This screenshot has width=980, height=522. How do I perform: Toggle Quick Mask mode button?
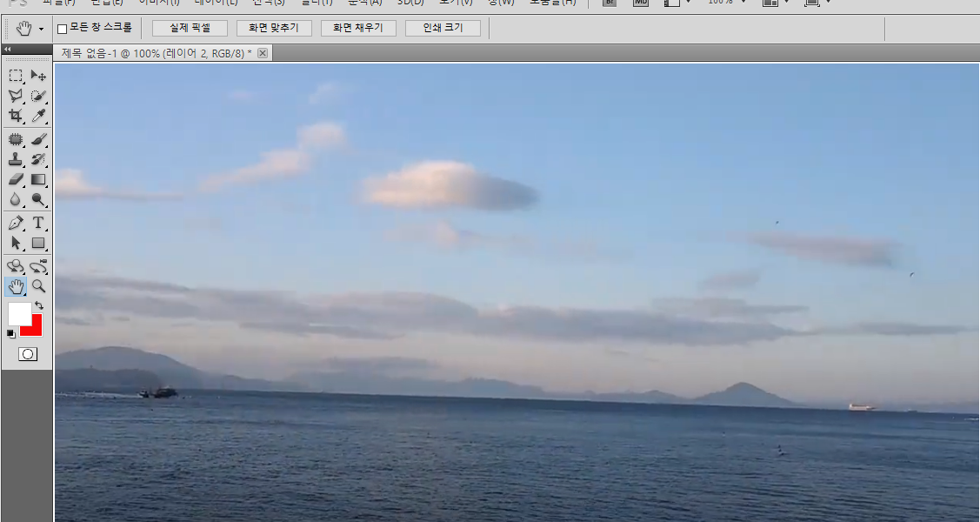[x=28, y=354]
